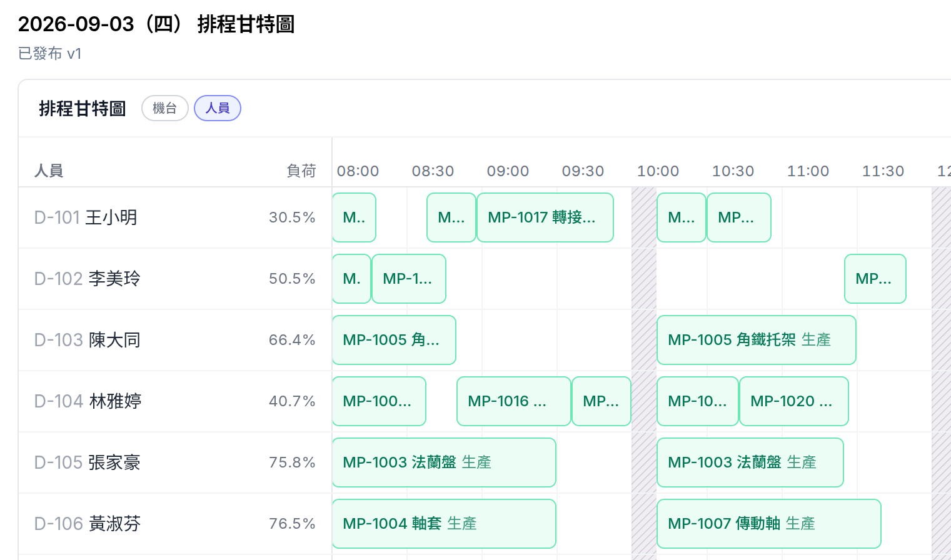Select person row D-105 張家豪
The image size is (951, 560).
(175, 462)
